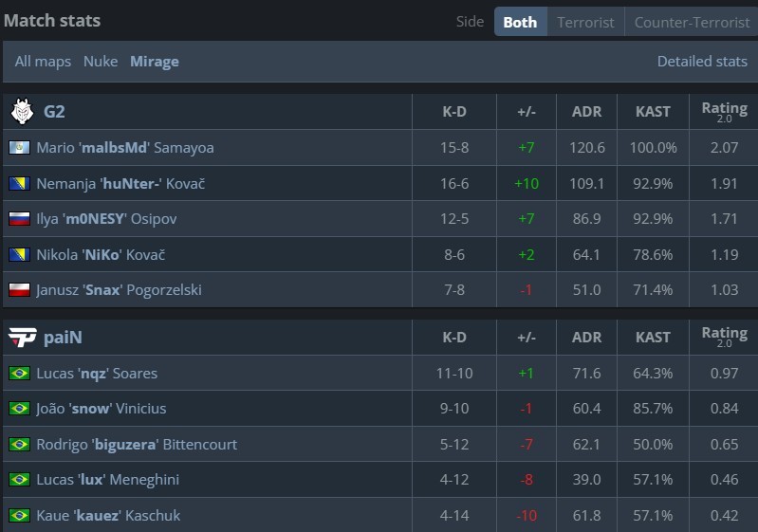The height and width of the screenshot is (532, 758).
Task: Click the Guatemala flag beside malbsMd
Action: (19, 148)
